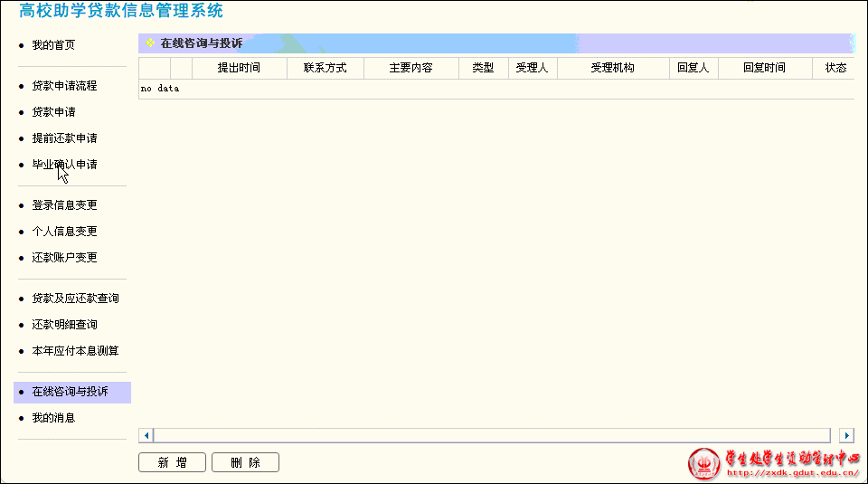This screenshot has height=484, width=868.
Task: Open 本年应付本息测算 menu item
Action: pos(75,351)
